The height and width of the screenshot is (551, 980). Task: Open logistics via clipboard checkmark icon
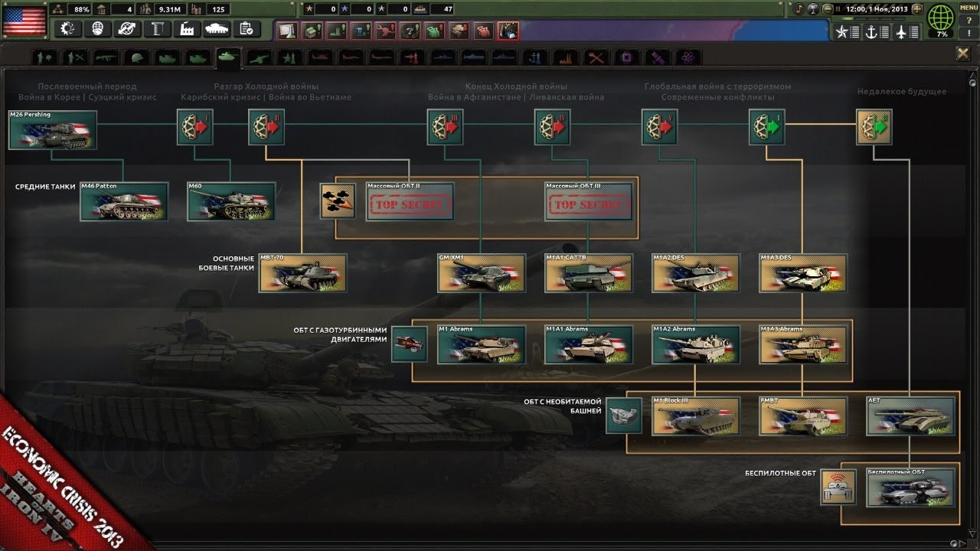(247, 29)
